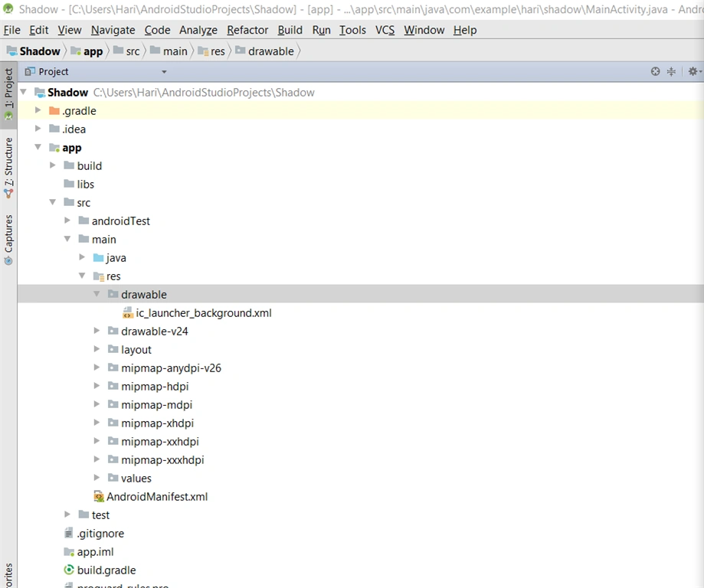
Task: Click the collapse all icon in Project panel
Action: tap(671, 71)
